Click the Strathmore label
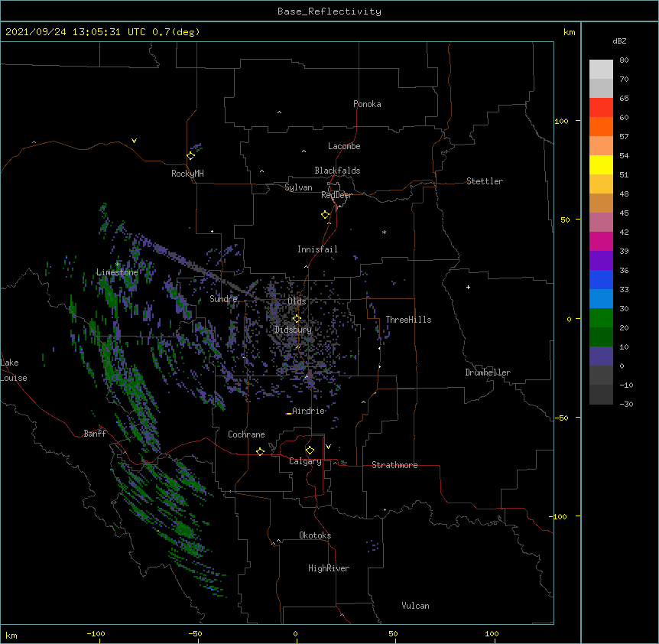This screenshot has width=659, height=644. (394, 465)
